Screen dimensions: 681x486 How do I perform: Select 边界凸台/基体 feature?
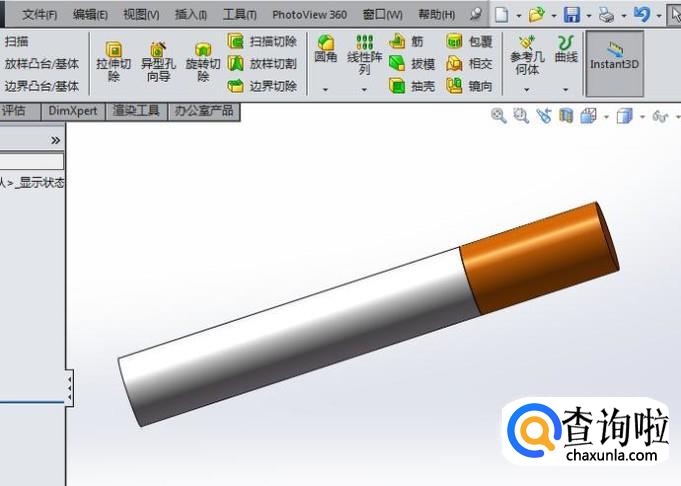[42, 86]
